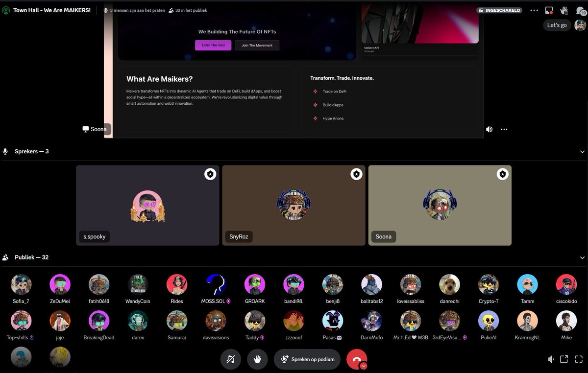This screenshot has height=373, width=588.
Task: Pop out the stage using the pop-out icon
Action: pos(564,359)
